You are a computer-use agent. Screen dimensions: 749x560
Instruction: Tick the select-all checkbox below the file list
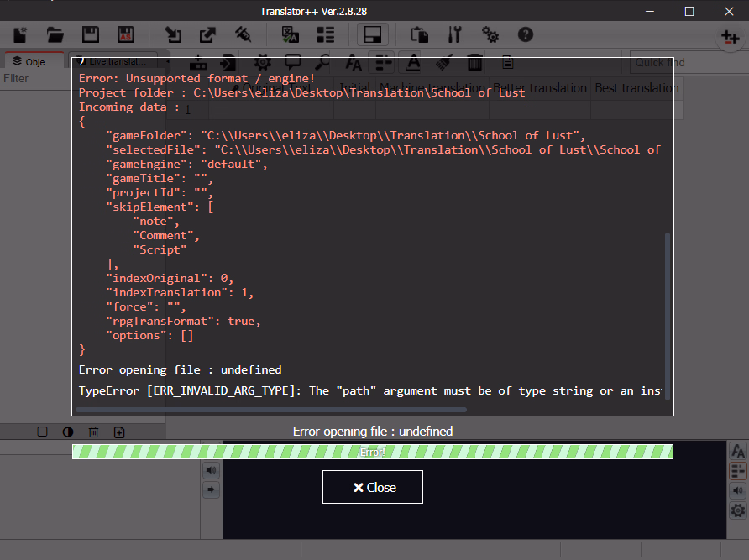click(x=42, y=432)
